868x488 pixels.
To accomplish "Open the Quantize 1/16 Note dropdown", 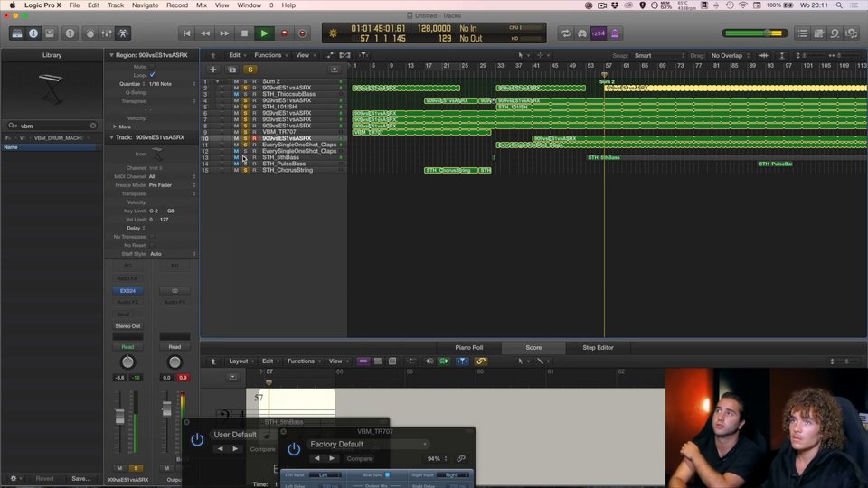I will 172,84.
